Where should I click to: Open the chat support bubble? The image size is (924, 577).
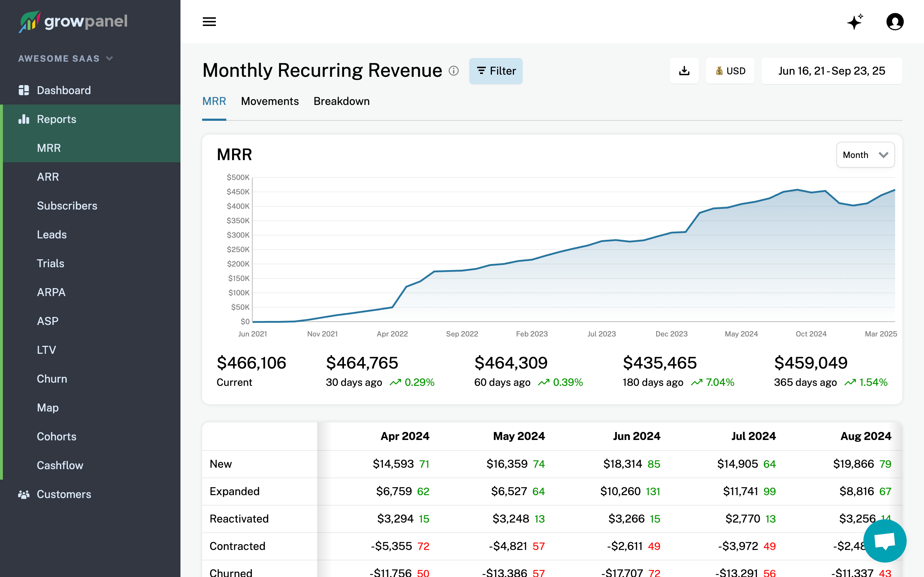tap(885, 540)
